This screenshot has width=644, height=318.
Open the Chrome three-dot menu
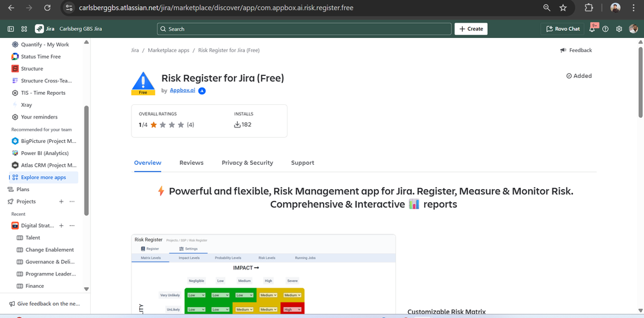click(x=632, y=8)
